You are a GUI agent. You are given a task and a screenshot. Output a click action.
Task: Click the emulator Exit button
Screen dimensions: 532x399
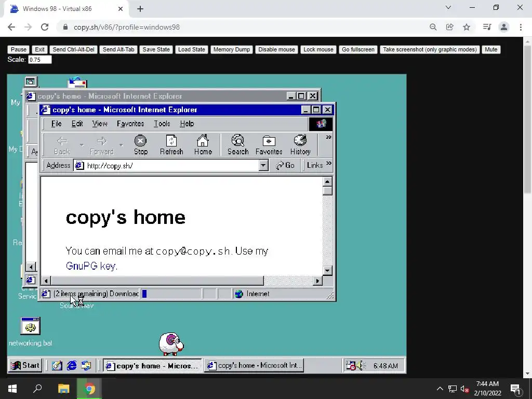coord(39,49)
